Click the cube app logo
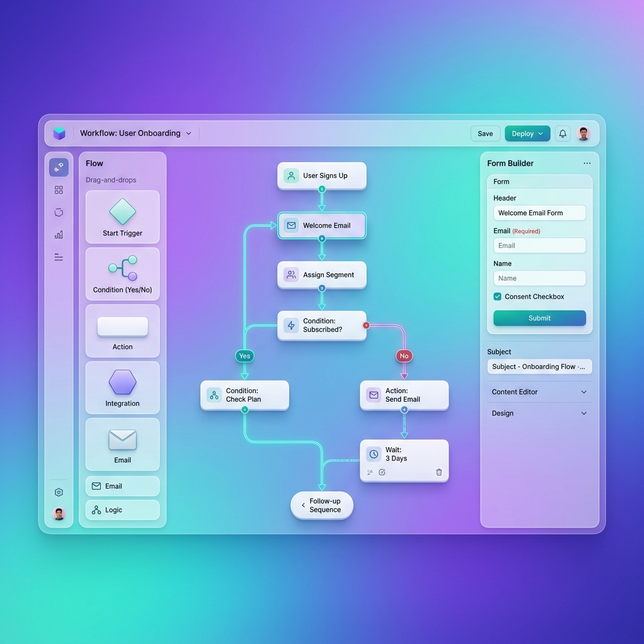This screenshot has width=644, height=644. click(59, 133)
